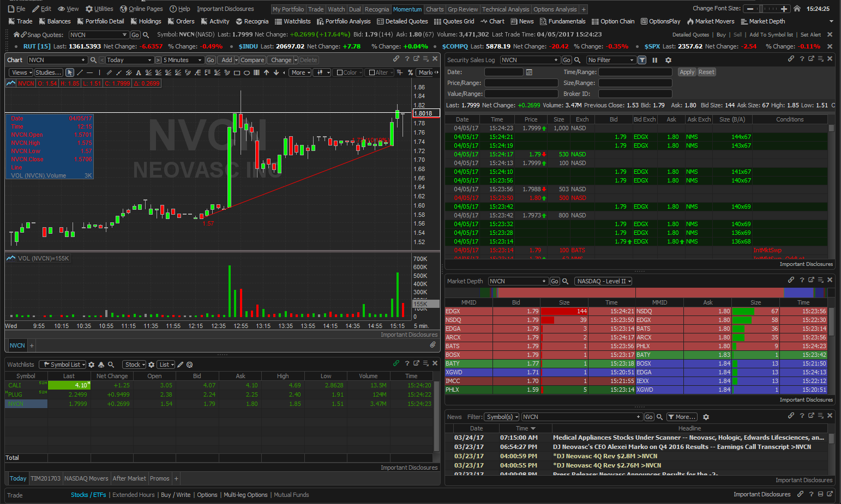841x504 pixels.
Task: Attach file using chart paperclip icon
Action: [432, 345]
